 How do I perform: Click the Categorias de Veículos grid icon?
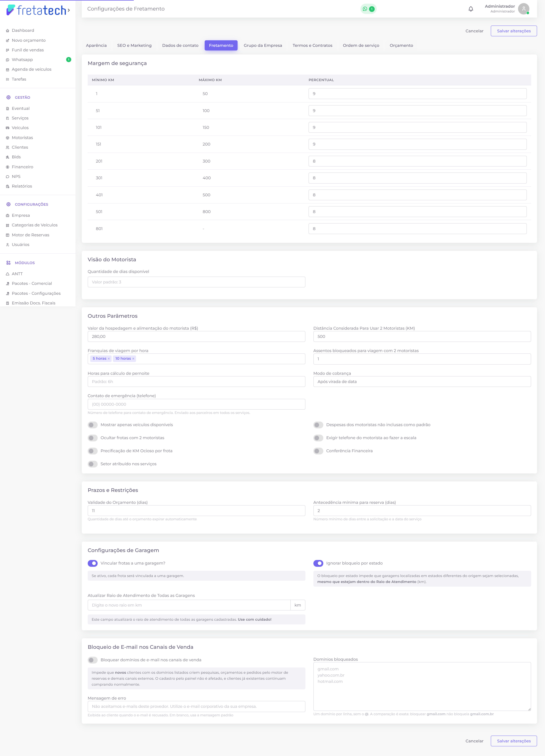coord(8,225)
